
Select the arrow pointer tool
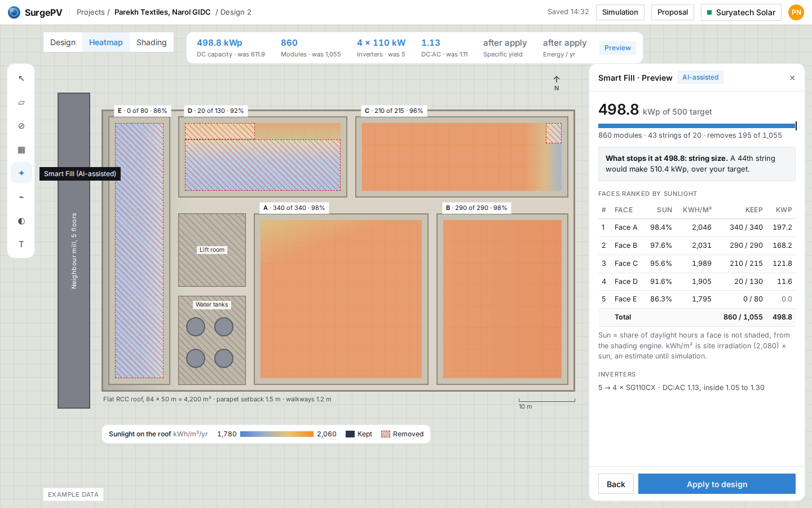point(21,78)
